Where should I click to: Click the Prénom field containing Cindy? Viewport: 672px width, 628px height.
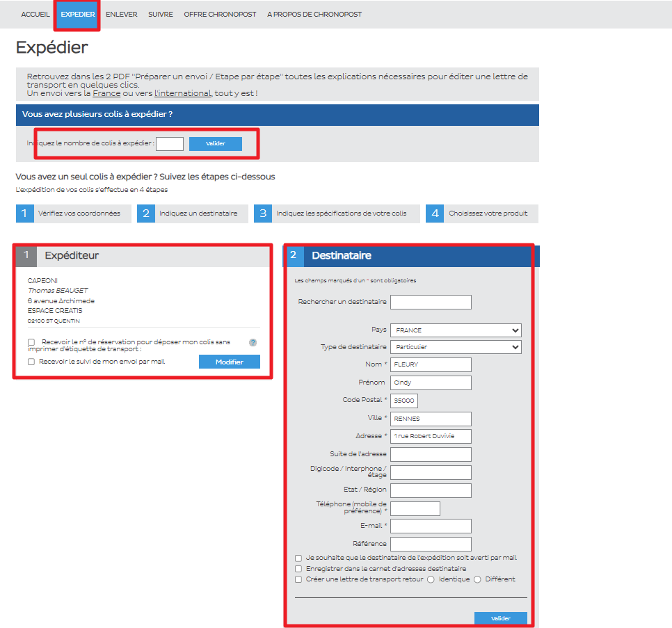coord(431,383)
